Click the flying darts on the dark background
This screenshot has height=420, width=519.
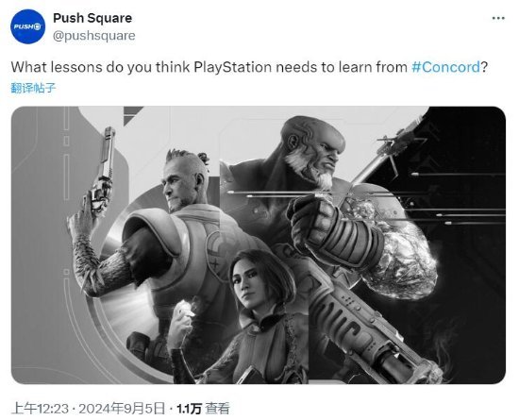click(x=457, y=198)
